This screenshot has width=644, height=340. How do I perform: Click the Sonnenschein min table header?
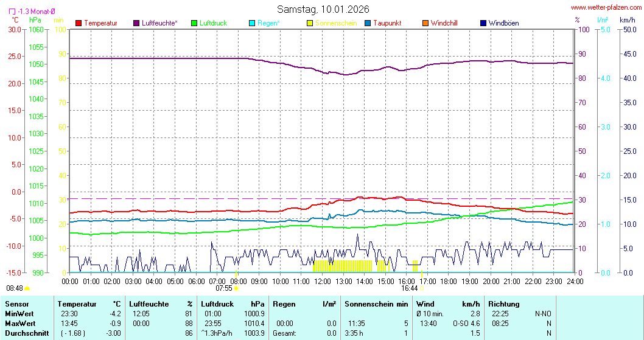(376, 304)
